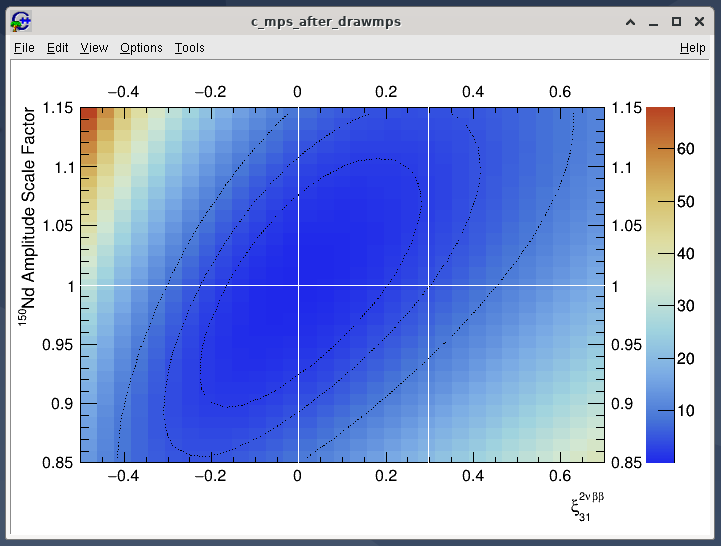Open the File menu
The height and width of the screenshot is (546, 721).
pos(24,48)
